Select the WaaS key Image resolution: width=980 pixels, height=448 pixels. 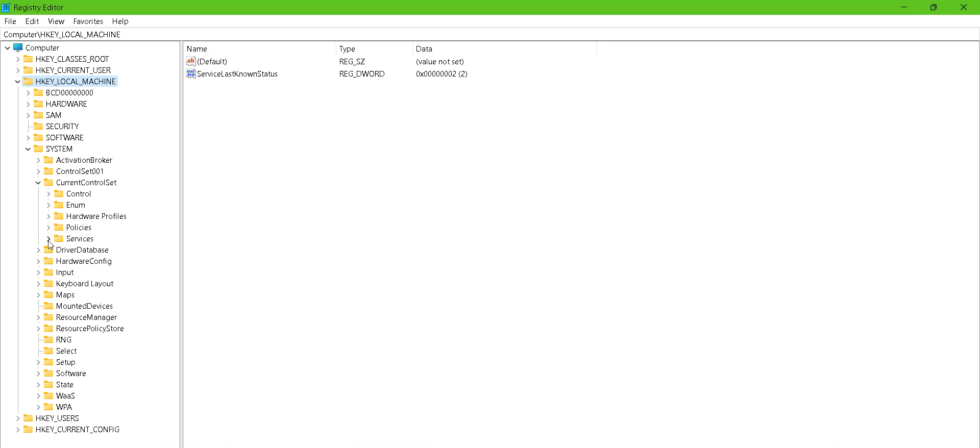click(65, 396)
